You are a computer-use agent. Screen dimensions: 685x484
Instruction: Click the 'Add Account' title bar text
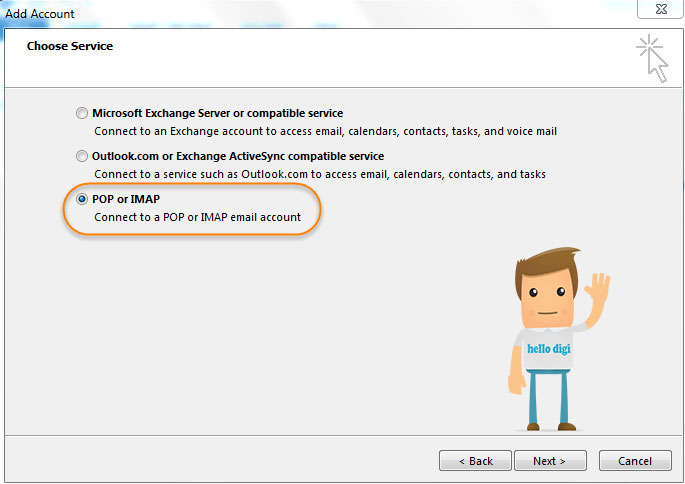[x=40, y=14]
